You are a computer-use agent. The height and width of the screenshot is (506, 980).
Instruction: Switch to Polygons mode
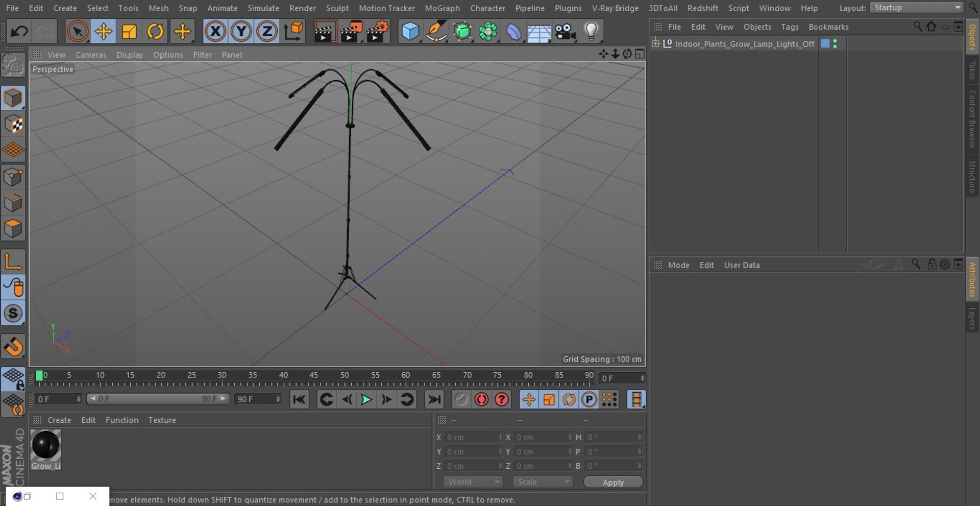click(x=13, y=229)
